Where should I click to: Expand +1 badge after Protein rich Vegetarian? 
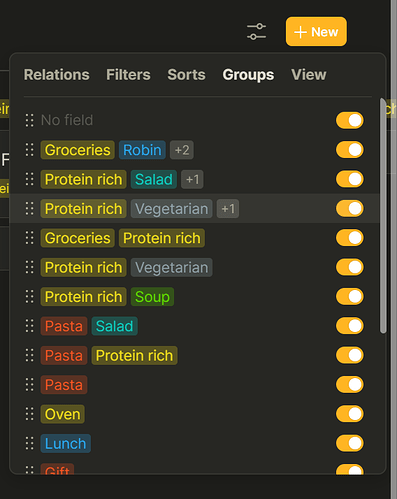tap(228, 209)
